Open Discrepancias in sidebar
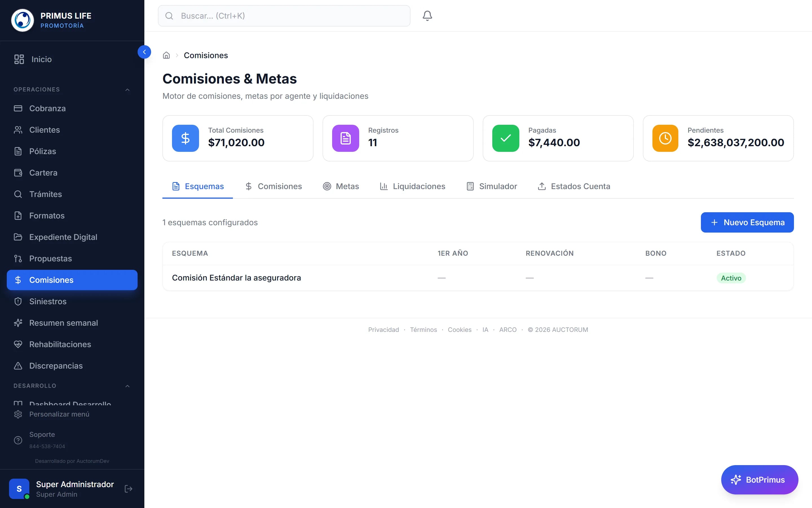 (72, 365)
